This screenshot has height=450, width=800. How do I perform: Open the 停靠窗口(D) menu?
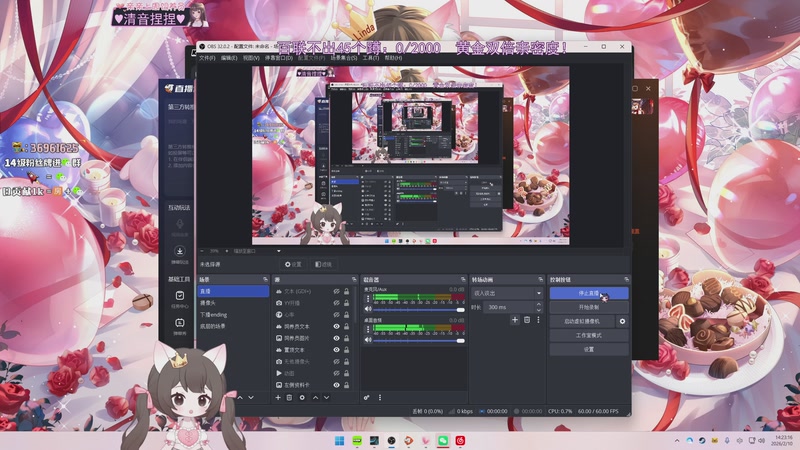click(279, 58)
